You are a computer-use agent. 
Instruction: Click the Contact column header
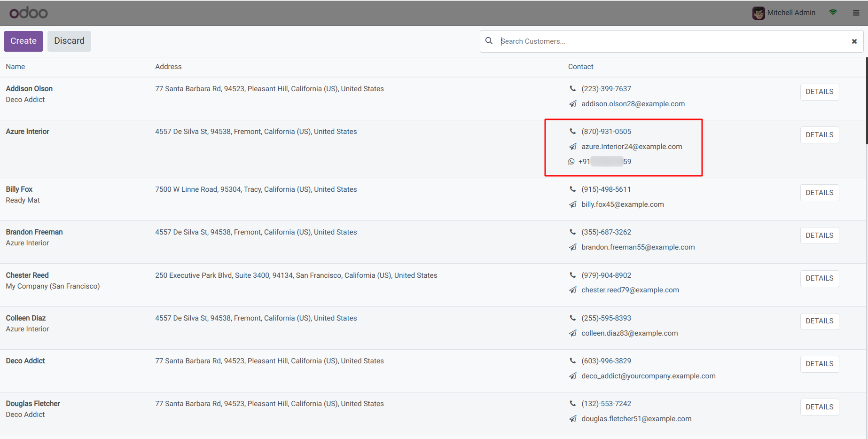click(x=581, y=67)
